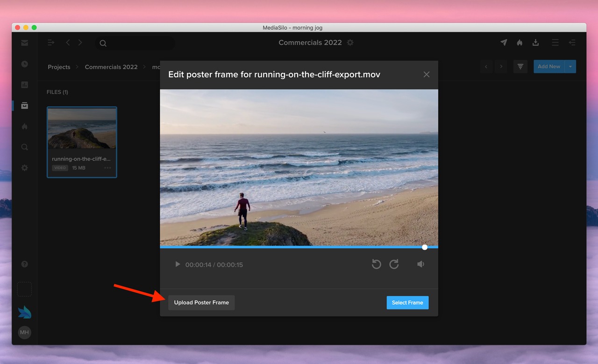Select the running-on-the-cliff video thumbnail

(x=82, y=129)
